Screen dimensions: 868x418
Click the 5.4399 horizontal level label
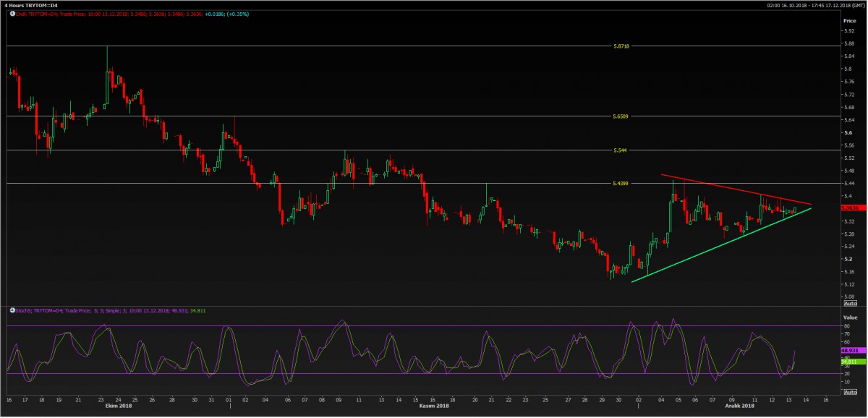point(621,183)
